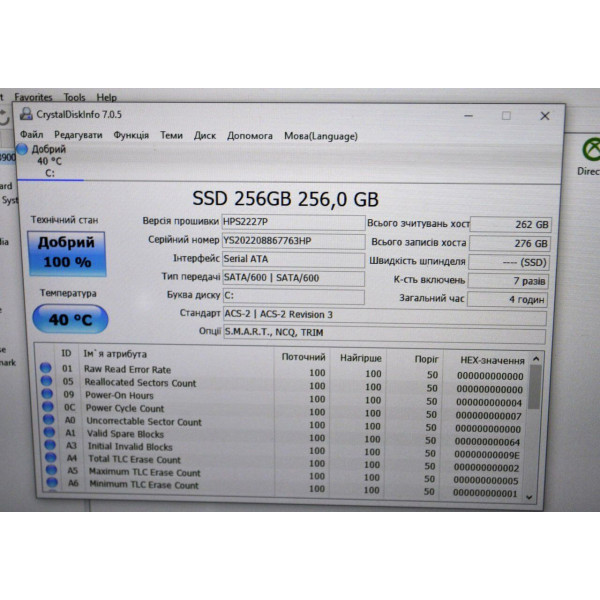This screenshot has width=600, height=600.
Task: Click the 40 °C temperature button
Action: tap(70, 319)
